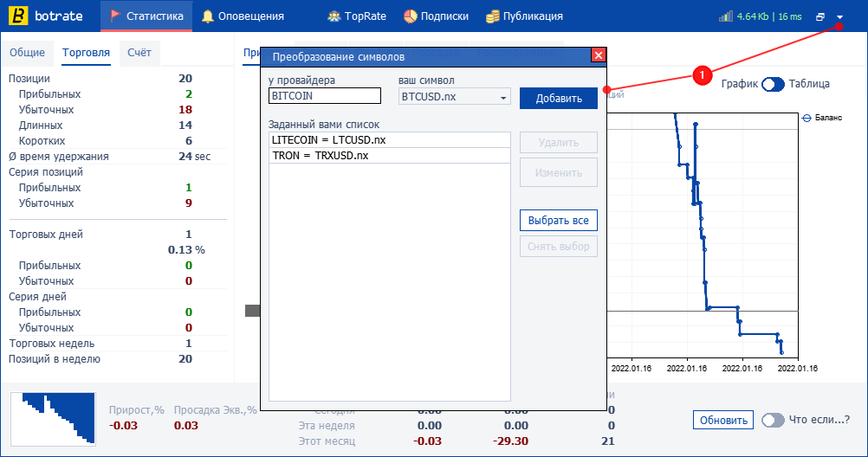868x457 pixels.
Task: Select LITECOIN = LTCUSD.nx row
Action: click(390, 140)
